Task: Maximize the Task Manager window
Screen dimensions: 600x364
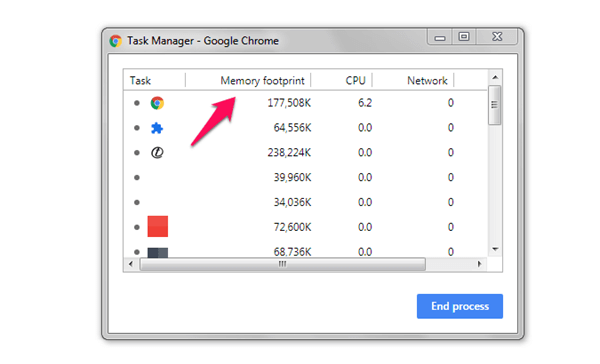Action: 464,37
